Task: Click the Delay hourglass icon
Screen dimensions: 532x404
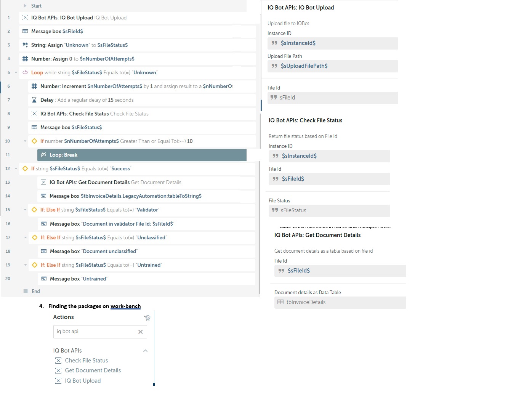Action: point(34,100)
